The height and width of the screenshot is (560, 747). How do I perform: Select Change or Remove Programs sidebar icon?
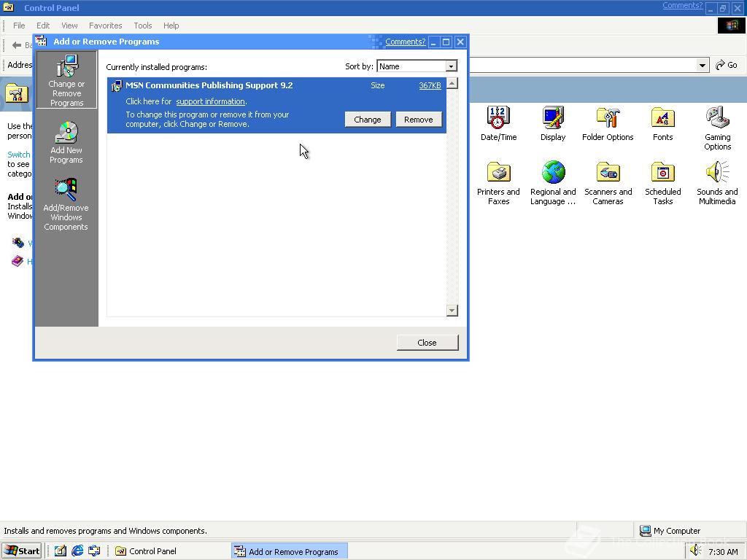[66, 80]
